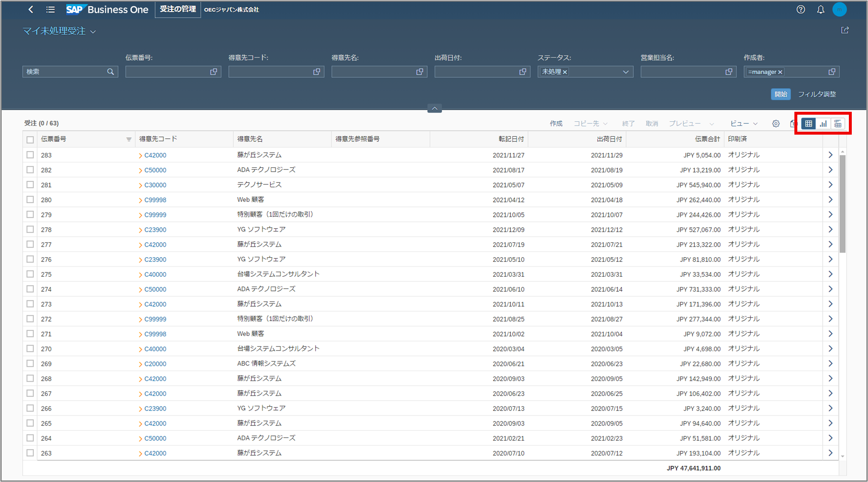Open the マイ未処理受注 variant dropdown
Viewport: 868px width, 482px height.
point(93,32)
